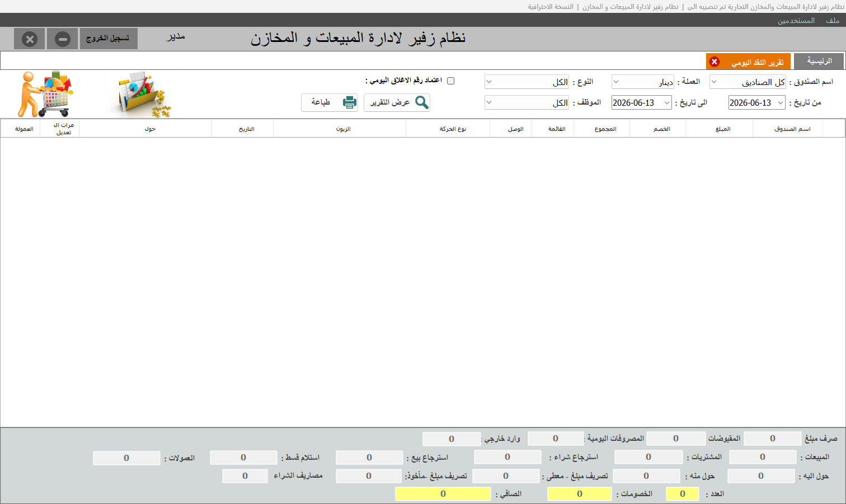Click the المصروفات اليومية value field
This screenshot has width=846, height=504.
[x=556, y=439]
